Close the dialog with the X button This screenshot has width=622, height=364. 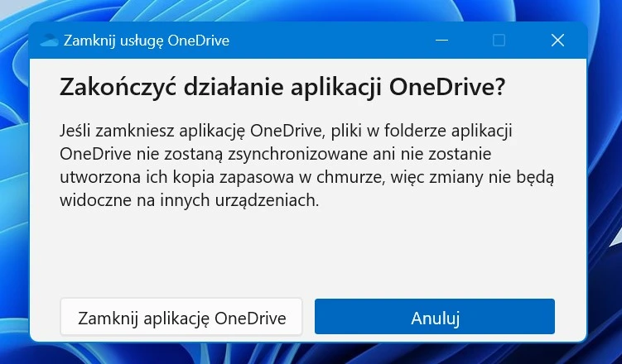point(557,41)
